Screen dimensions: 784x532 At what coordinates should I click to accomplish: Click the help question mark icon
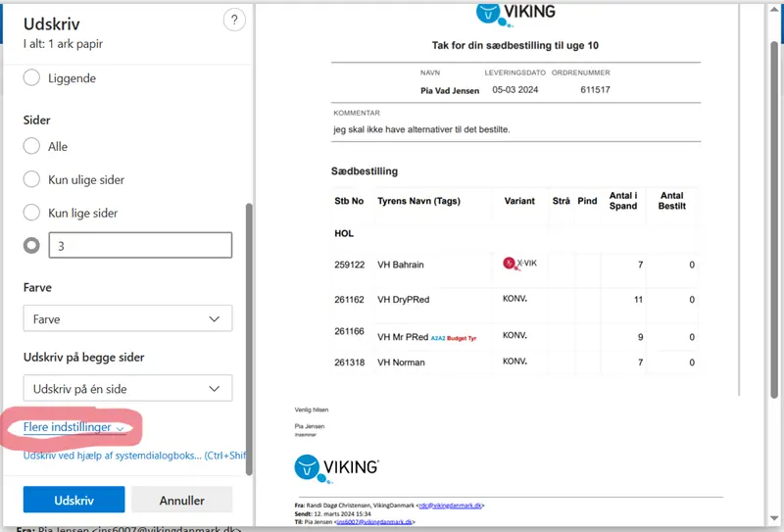point(234,21)
